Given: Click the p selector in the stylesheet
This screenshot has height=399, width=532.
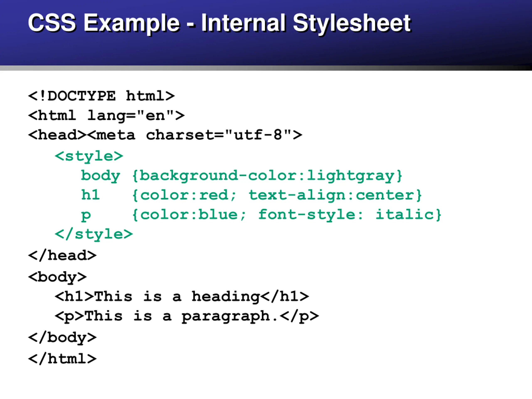Looking at the screenshot, I should pyautogui.click(x=86, y=215).
